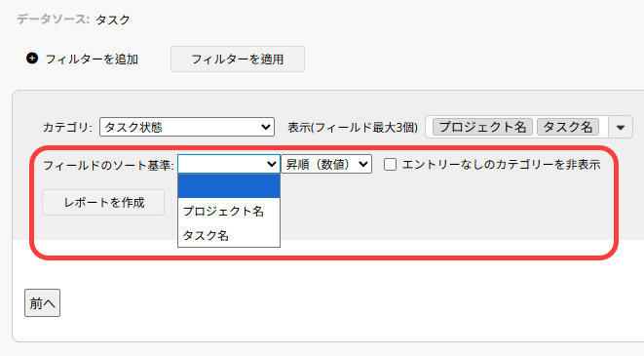Expand the display fields dropdown arrow
644x356 pixels.
tap(621, 128)
